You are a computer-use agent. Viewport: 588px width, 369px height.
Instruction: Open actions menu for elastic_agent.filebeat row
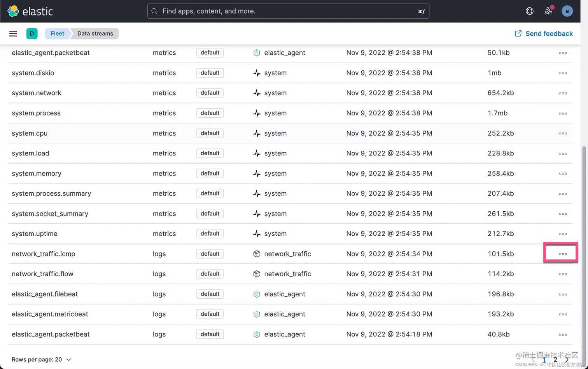pyautogui.click(x=563, y=294)
